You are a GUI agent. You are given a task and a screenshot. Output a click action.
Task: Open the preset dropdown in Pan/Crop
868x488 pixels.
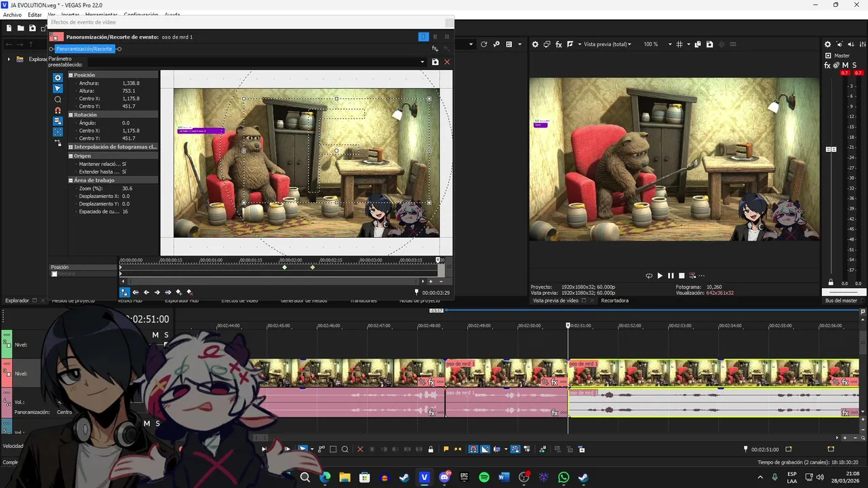tap(422, 62)
